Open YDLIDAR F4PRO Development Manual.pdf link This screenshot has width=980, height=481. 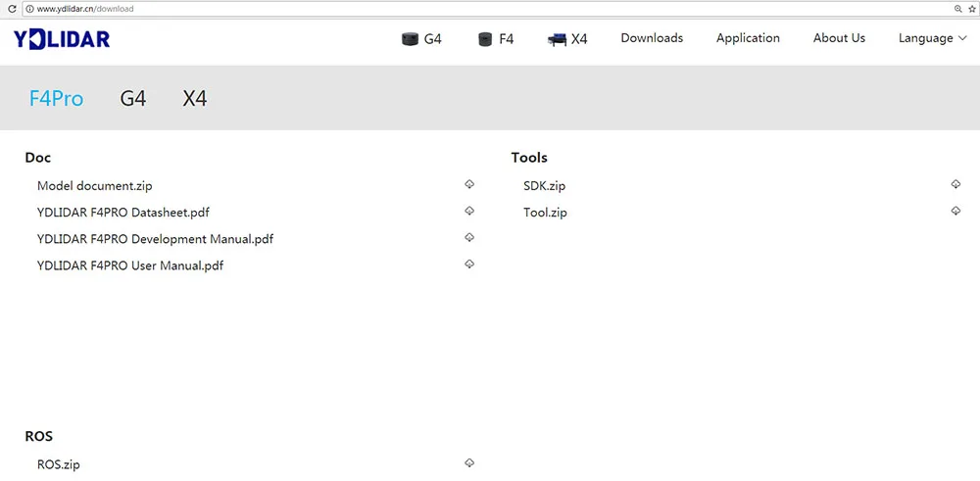[155, 239]
